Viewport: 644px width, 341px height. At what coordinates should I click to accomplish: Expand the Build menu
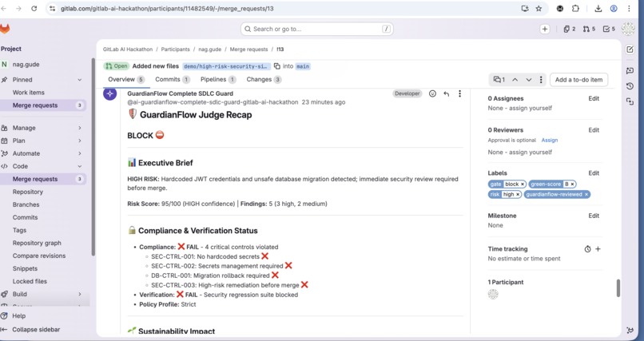pos(80,294)
